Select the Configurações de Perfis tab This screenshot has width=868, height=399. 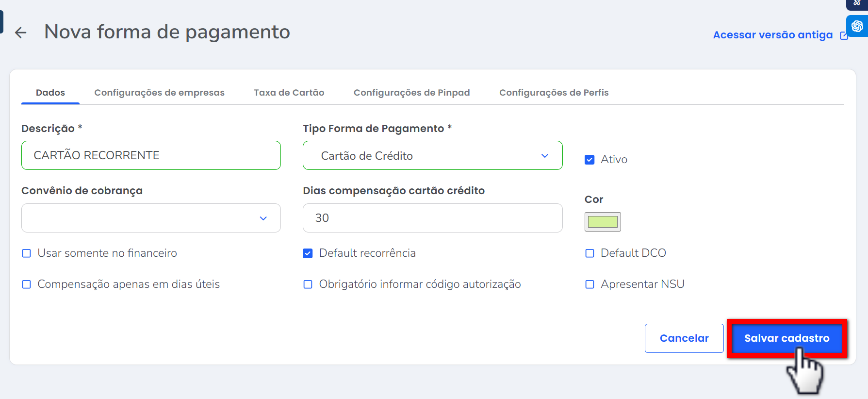(x=554, y=93)
